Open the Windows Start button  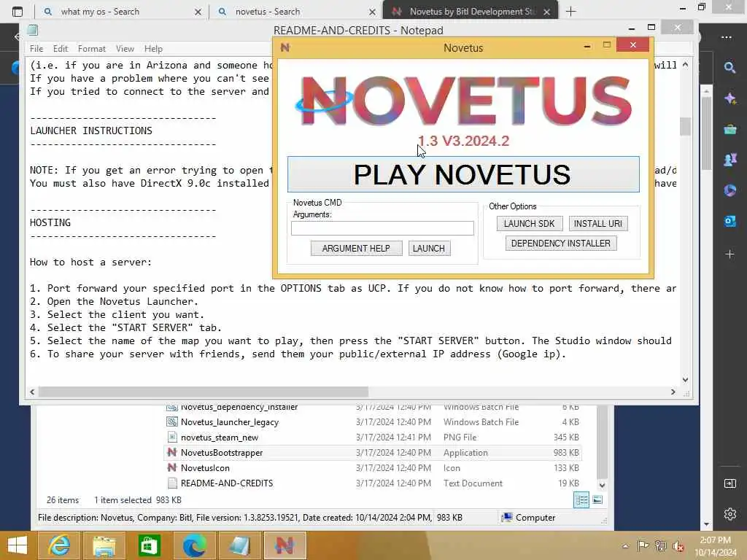(18, 545)
